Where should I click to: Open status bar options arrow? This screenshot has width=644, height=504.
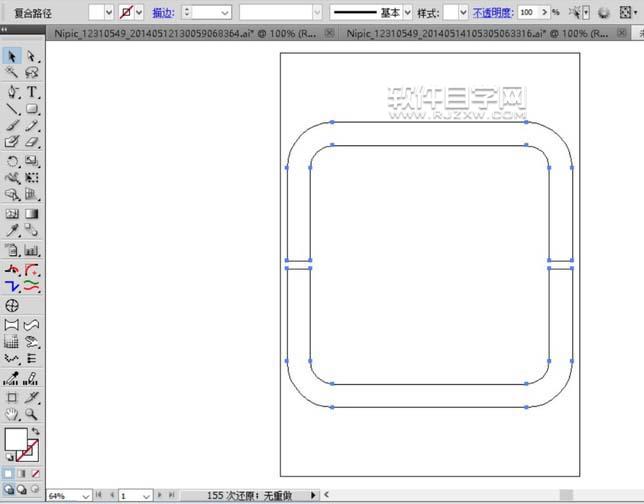[x=313, y=495]
